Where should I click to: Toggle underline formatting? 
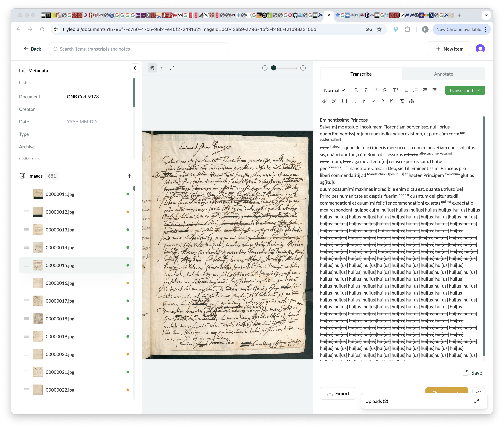click(375, 90)
